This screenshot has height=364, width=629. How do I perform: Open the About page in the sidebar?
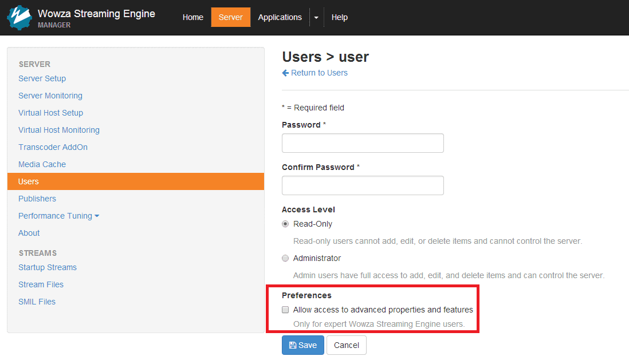pos(29,234)
